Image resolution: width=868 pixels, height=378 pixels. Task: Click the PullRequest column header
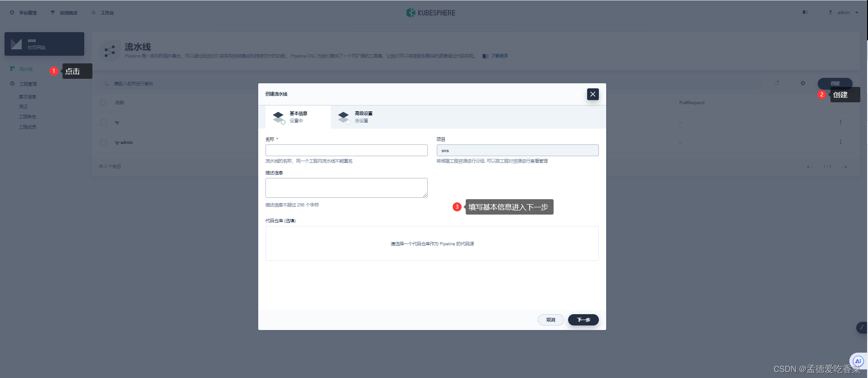point(692,103)
